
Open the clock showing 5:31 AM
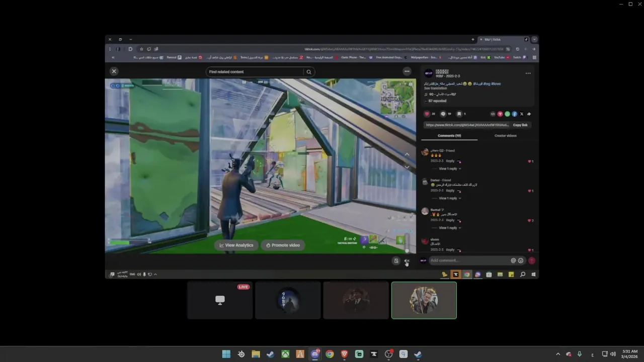(630, 354)
